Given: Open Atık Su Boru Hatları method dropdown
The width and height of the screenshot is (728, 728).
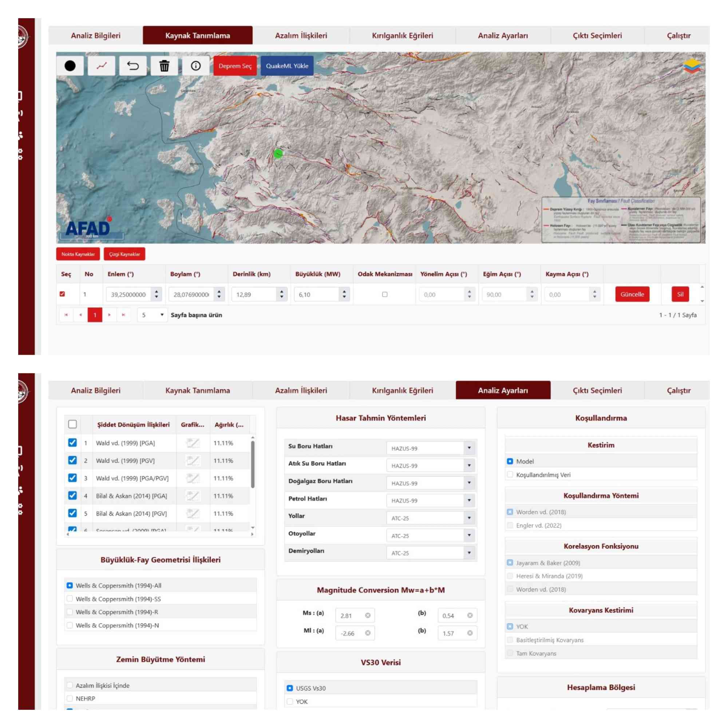Looking at the screenshot, I should coord(469,465).
